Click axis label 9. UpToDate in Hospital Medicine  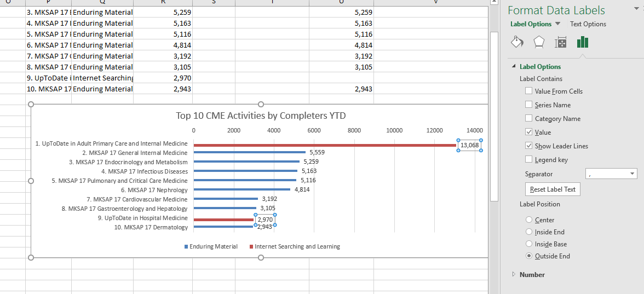click(142, 218)
